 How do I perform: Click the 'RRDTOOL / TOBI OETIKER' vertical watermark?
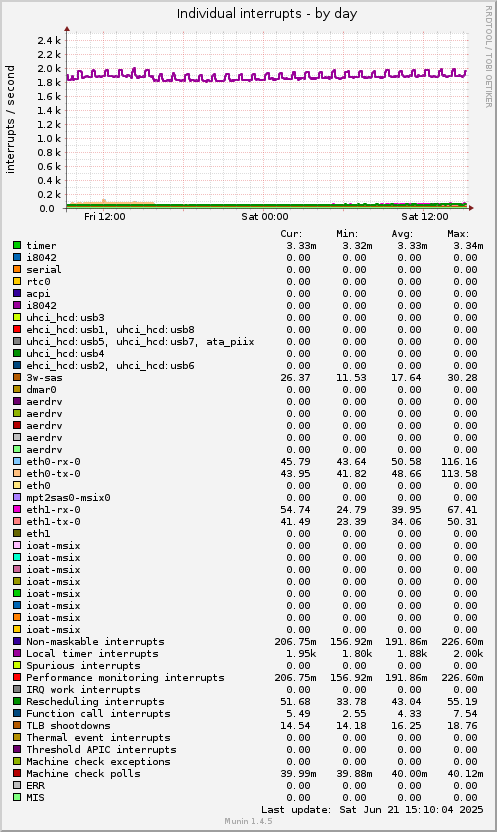pyautogui.click(x=489, y=57)
